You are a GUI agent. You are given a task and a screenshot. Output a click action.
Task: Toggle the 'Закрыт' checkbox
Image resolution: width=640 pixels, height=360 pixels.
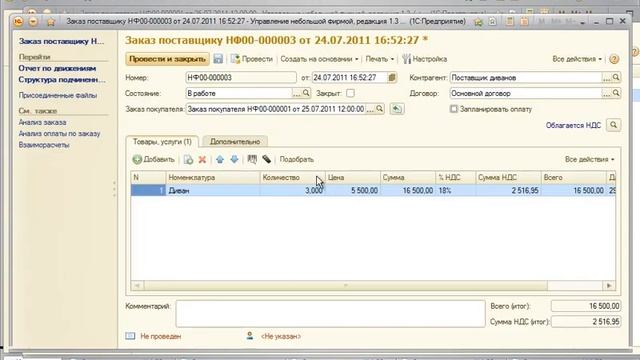(350, 93)
